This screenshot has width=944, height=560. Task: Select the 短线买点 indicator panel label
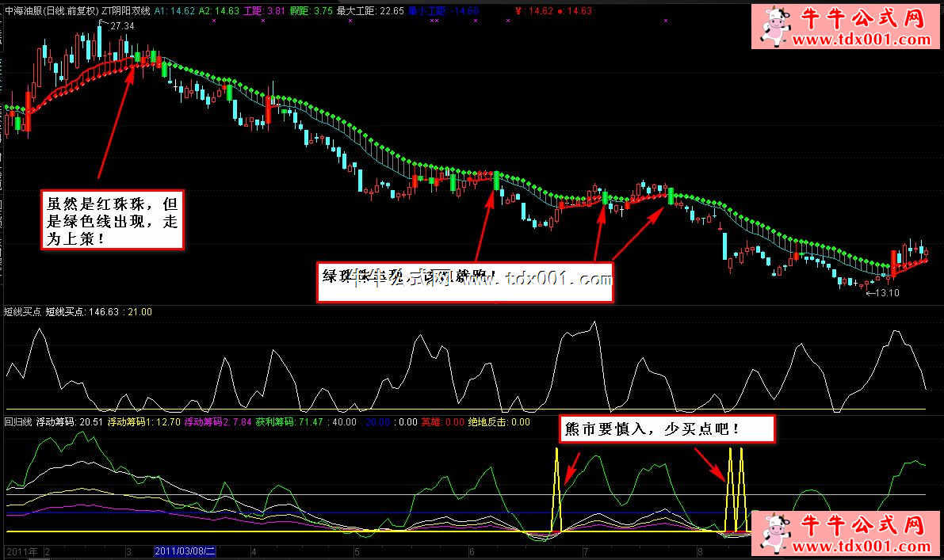point(22,312)
